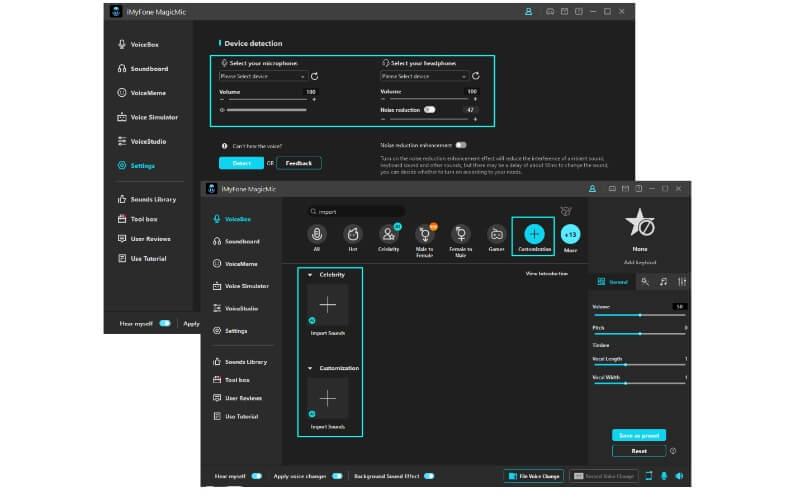Image resolution: width=800 pixels, height=494 pixels.
Task: Open VoiceMeme in the front window sidebar
Action: pos(235,264)
